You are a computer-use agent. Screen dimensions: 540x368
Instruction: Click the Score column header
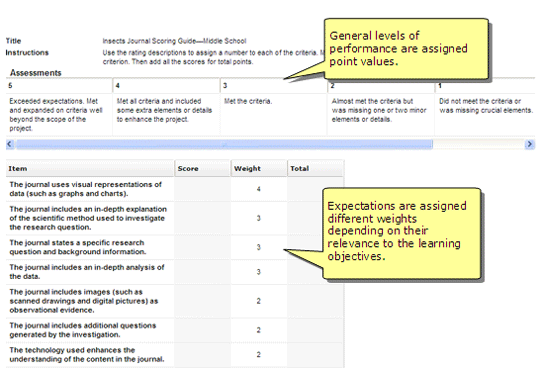(202, 169)
